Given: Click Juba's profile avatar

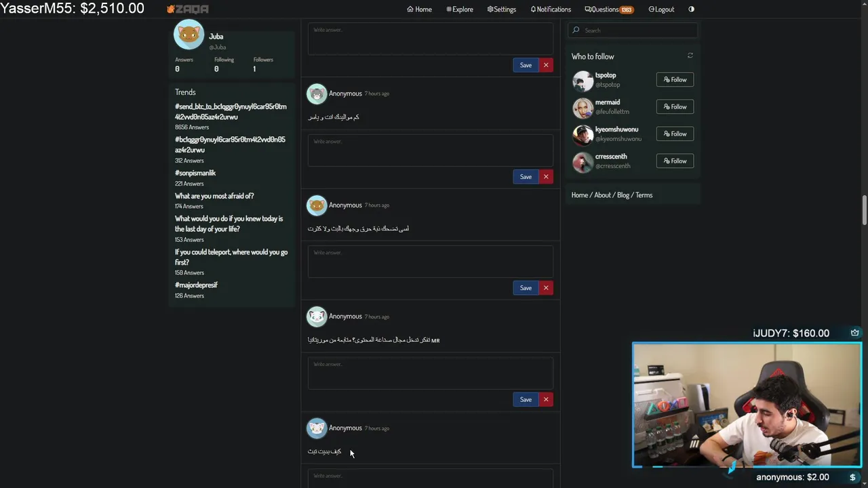Looking at the screenshot, I should (x=189, y=35).
